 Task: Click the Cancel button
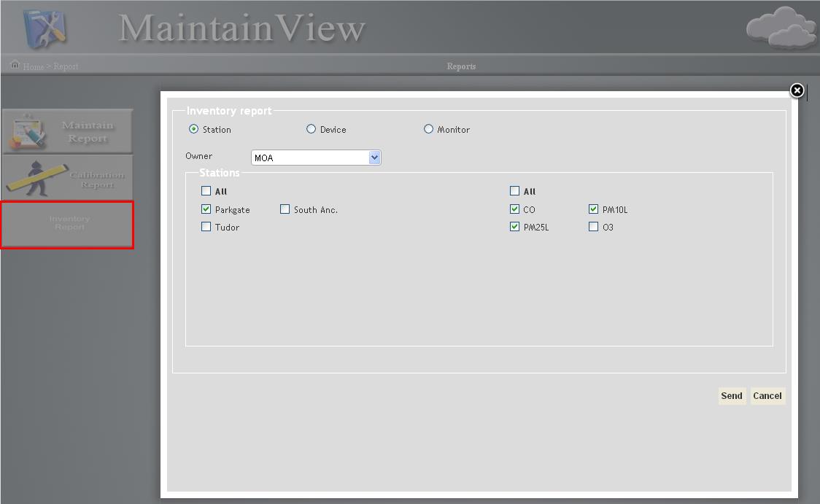pyautogui.click(x=767, y=396)
